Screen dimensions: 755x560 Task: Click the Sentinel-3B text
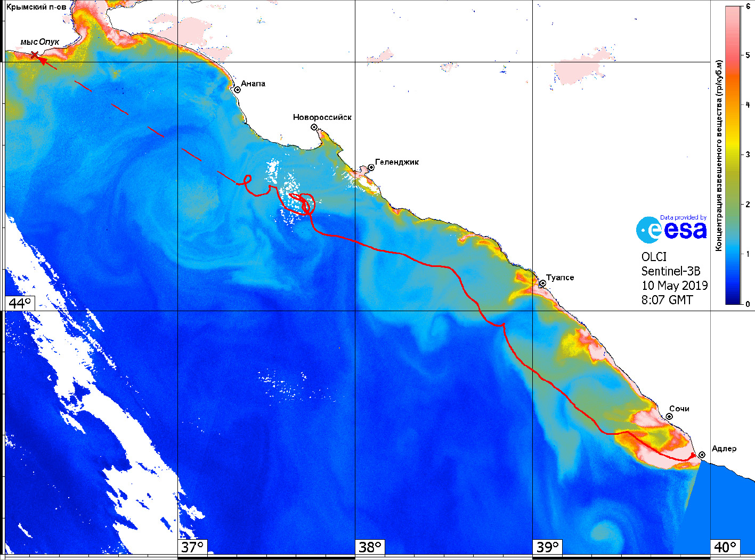pyautogui.click(x=670, y=271)
